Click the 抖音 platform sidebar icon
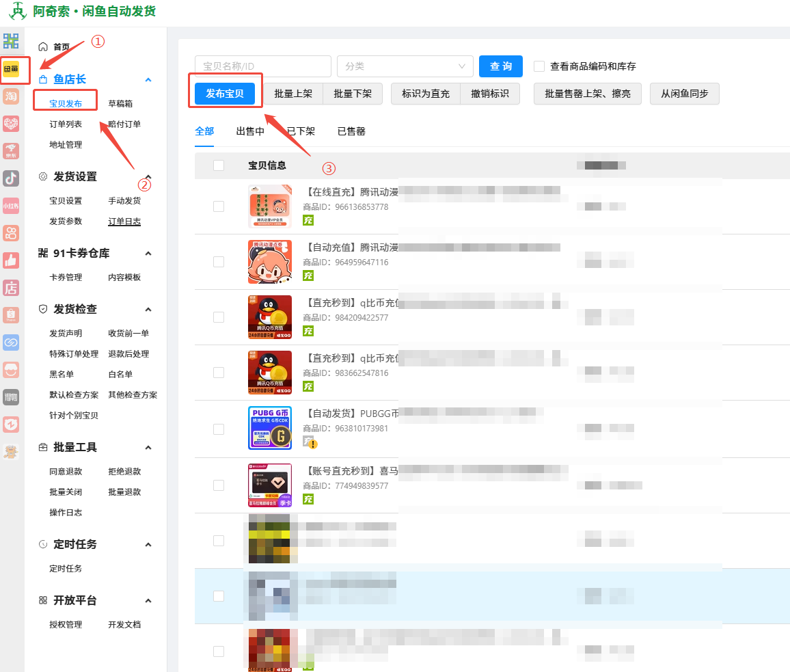The height and width of the screenshot is (672, 790). click(11, 178)
